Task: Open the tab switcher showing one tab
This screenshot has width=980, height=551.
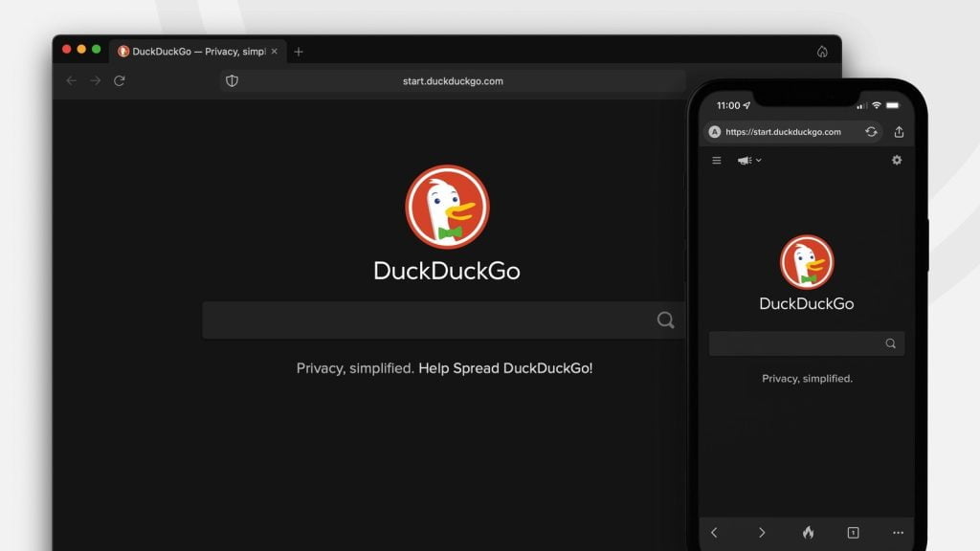Action: (854, 533)
